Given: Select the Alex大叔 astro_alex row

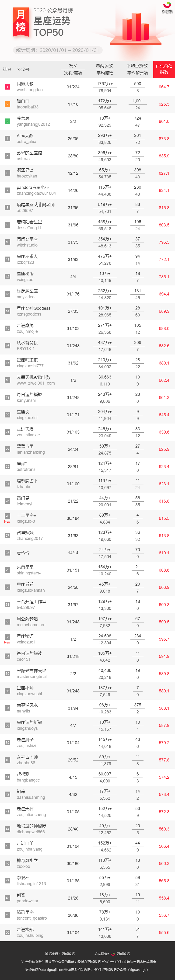Looking at the screenshot, I should click(87, 139).
